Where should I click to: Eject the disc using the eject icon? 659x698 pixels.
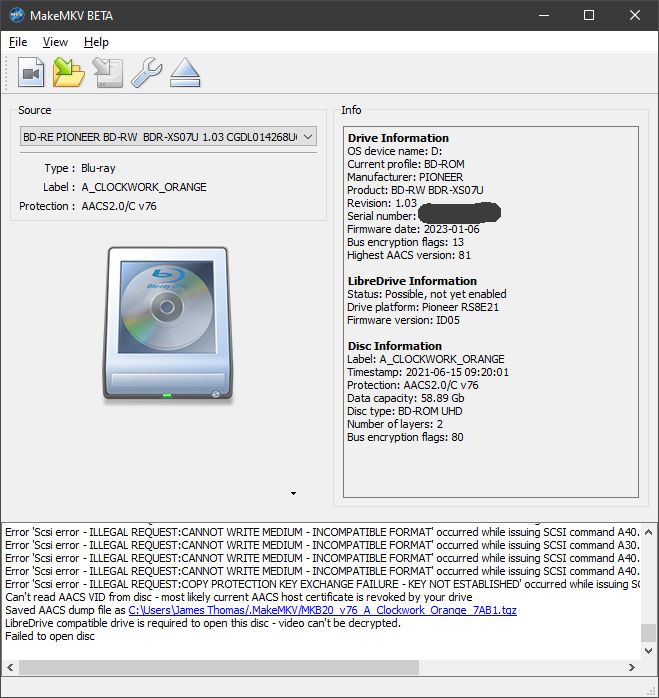click(x=185, y=73)
